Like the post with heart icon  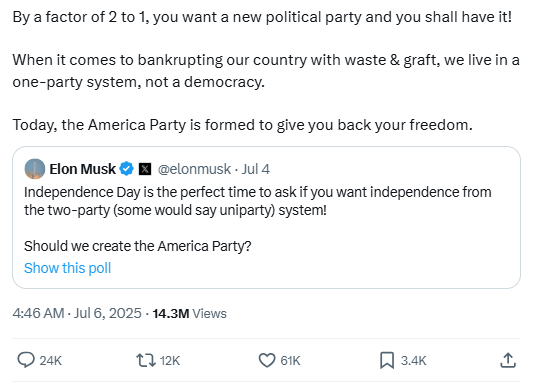tap(267, 360)
